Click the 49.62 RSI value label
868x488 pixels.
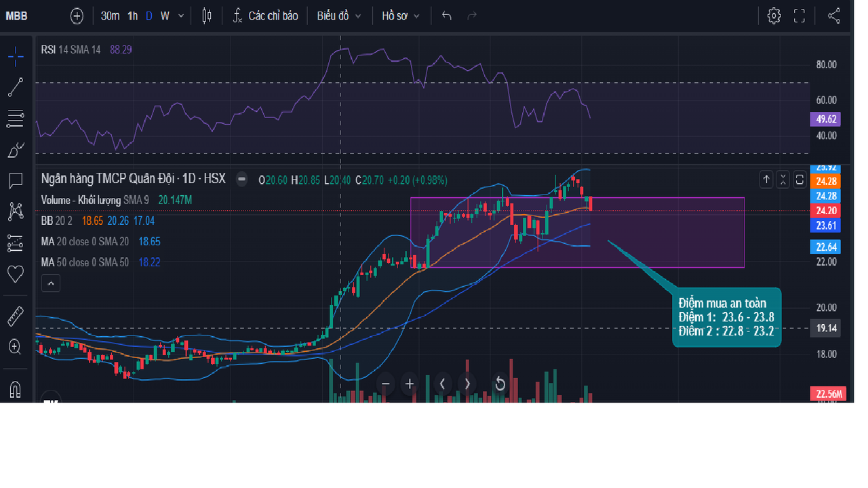825,119
